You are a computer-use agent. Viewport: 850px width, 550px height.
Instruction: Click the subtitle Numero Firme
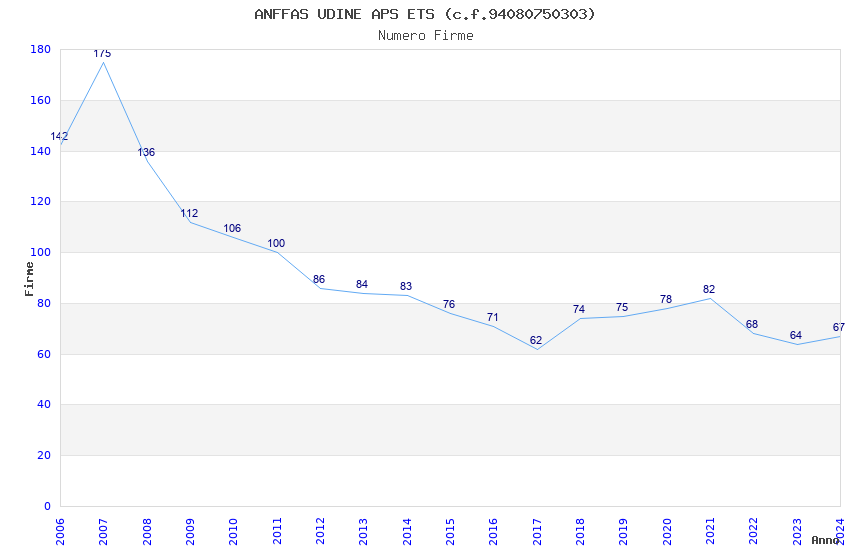(x=426, y=36)
